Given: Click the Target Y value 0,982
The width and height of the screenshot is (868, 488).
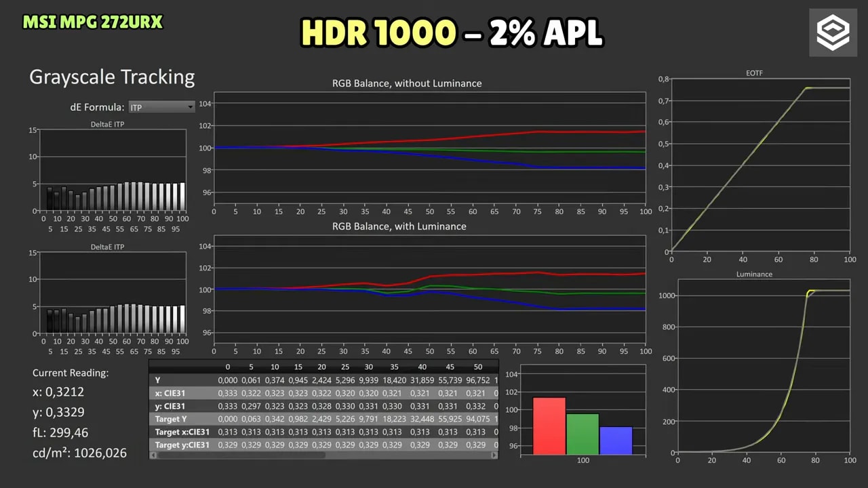Looking at the screenshot, I should [298, 419].
